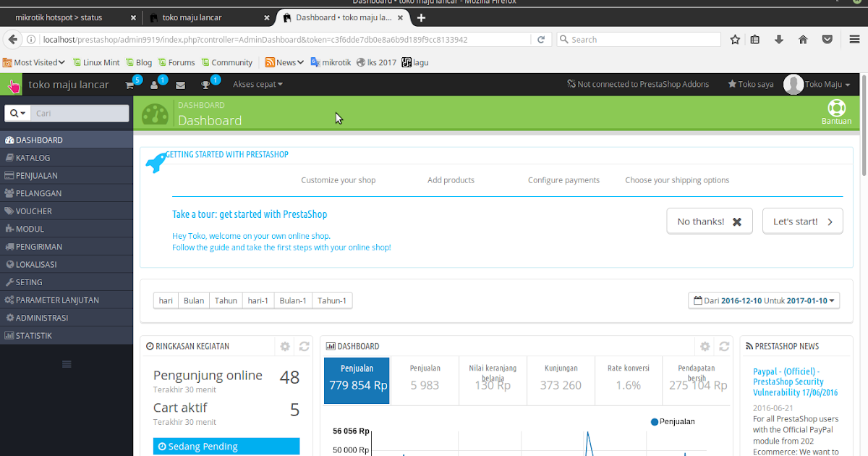Image resolution: width=868 pixels, height=456 pixels.
Task: Open the date range Dari Untuk dropdown
Action: pyautogui.click(x=764, y=300)
